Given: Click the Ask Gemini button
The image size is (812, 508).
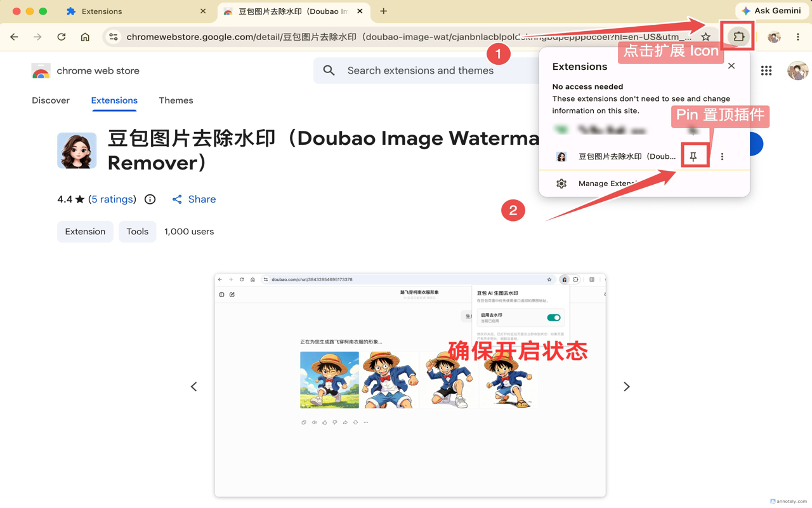Looking at the screenshot, I should pyautogui.click(x=771, y=11).
